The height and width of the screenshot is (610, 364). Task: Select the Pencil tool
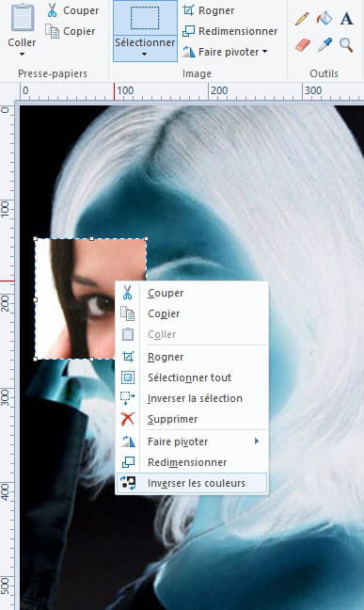[302, 19]
